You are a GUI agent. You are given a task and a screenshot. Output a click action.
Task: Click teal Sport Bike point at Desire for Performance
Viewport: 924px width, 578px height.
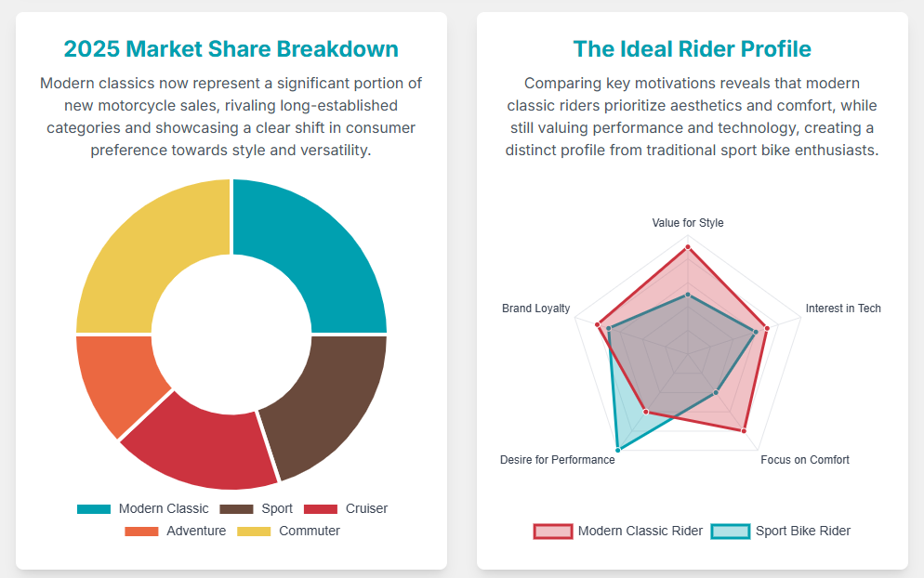(x=618, y=449)
